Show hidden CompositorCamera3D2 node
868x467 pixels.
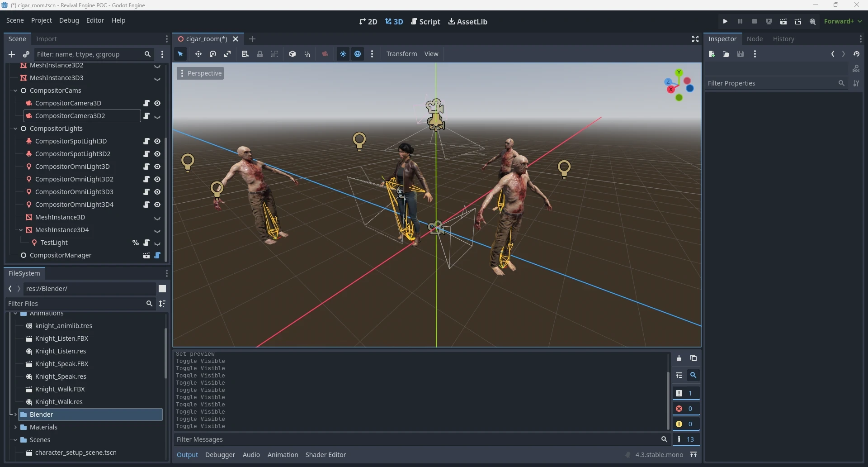tap(157, 116)
